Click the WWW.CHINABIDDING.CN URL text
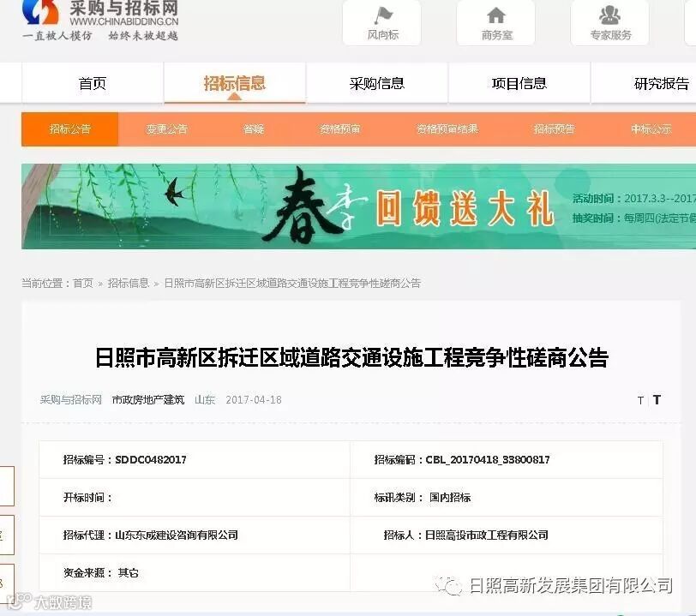Viewport: 696px width, 616px height. 123,21
